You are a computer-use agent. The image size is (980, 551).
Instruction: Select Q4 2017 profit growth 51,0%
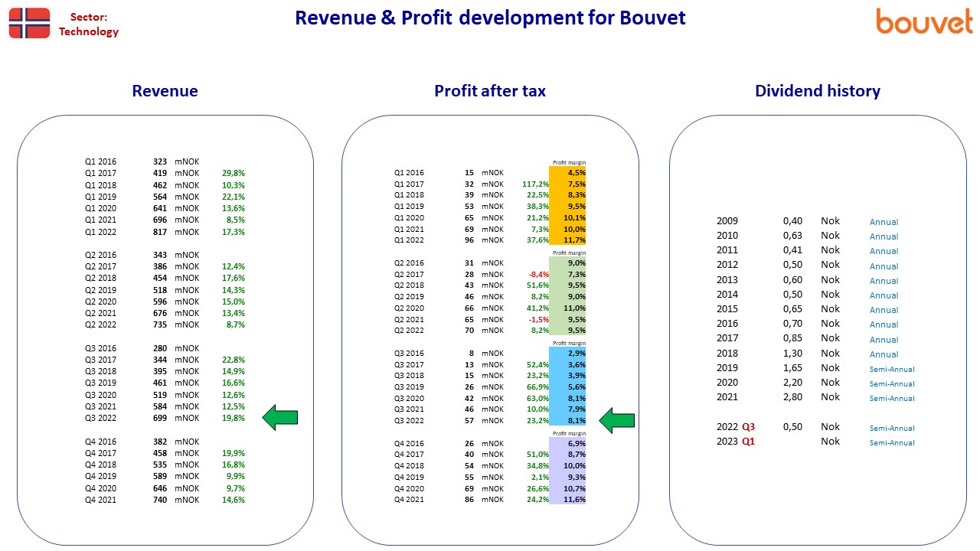coord(537,455)
